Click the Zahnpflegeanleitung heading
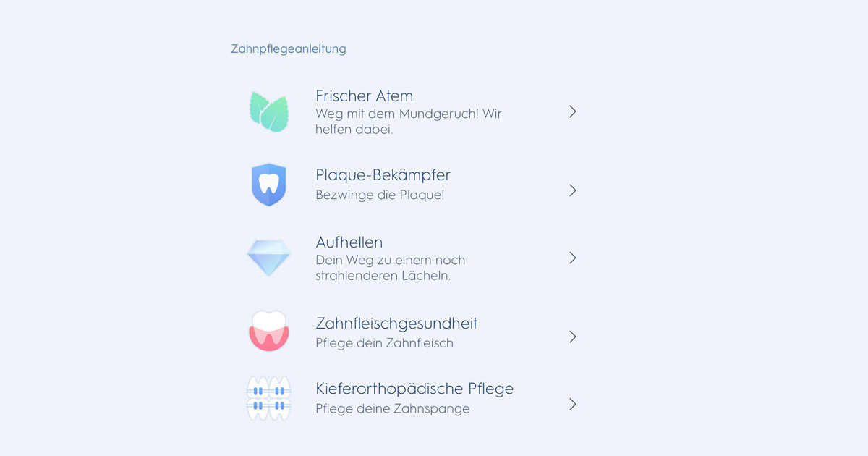 [x=288, y=48]
